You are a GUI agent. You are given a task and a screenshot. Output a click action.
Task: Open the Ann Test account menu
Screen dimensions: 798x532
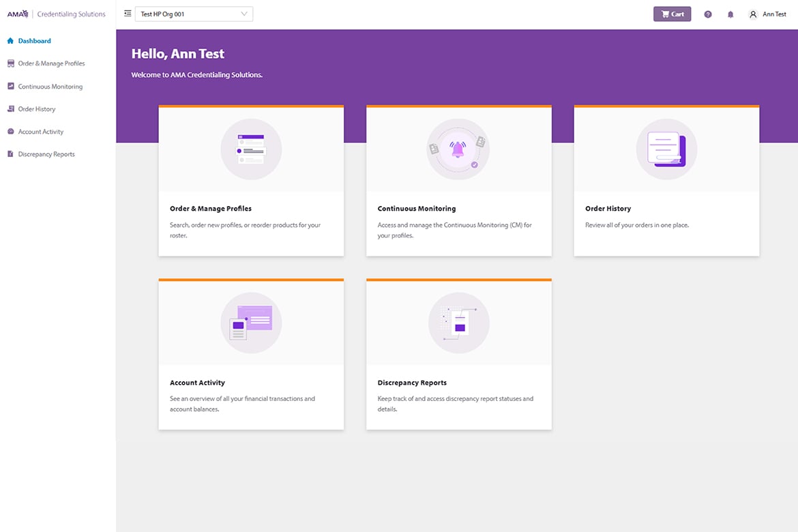(767, 14)
